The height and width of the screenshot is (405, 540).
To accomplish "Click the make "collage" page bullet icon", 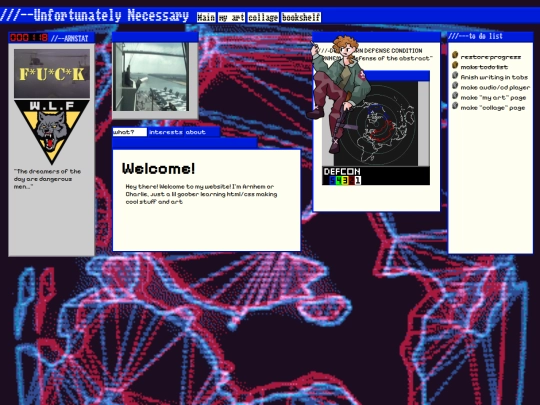I will [x=455, y=105].
